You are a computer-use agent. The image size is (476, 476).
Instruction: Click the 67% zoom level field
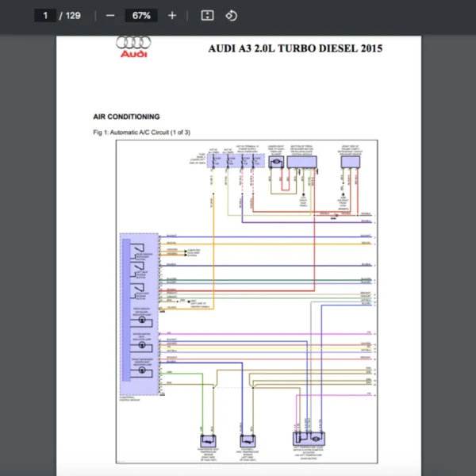coord(141,16)
